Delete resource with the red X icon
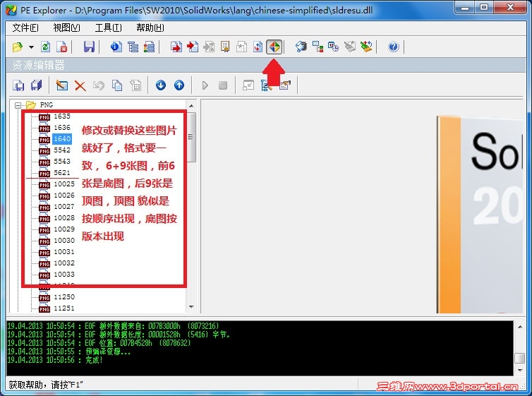 [80, 85]
